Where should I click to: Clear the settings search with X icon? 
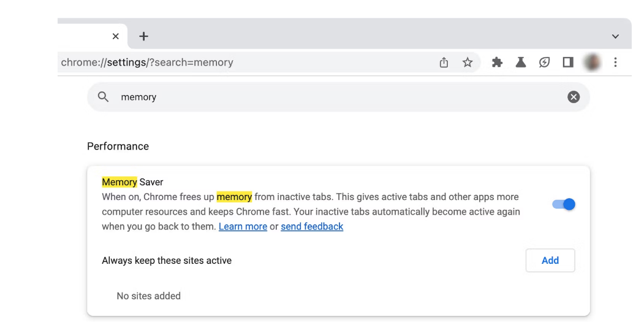574,97
